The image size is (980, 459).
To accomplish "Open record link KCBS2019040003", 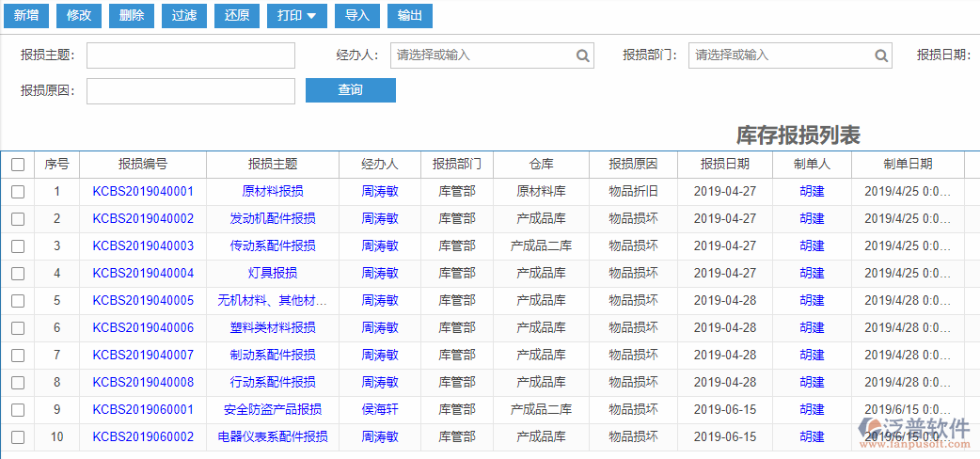I will [x=143, y=245].
